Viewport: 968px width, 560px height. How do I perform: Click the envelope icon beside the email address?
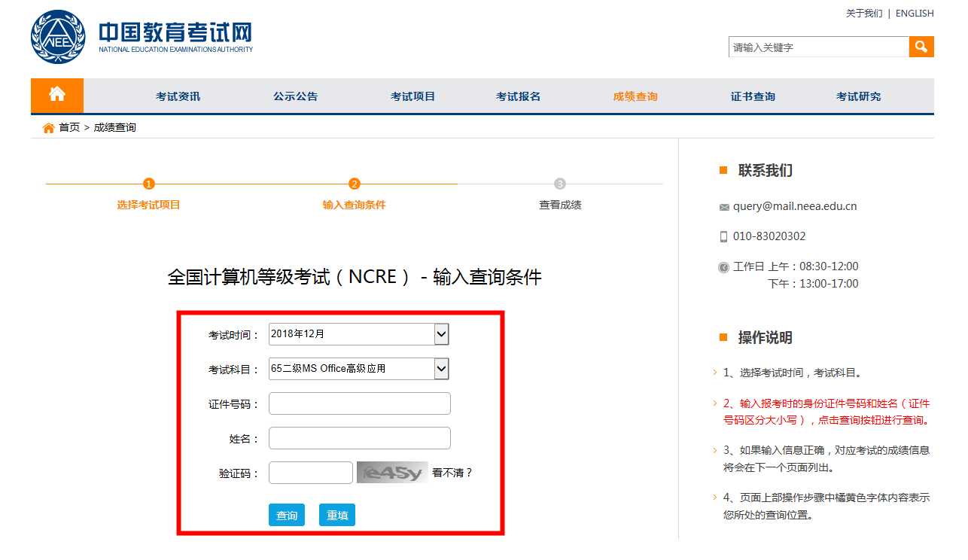coord(724,207)
